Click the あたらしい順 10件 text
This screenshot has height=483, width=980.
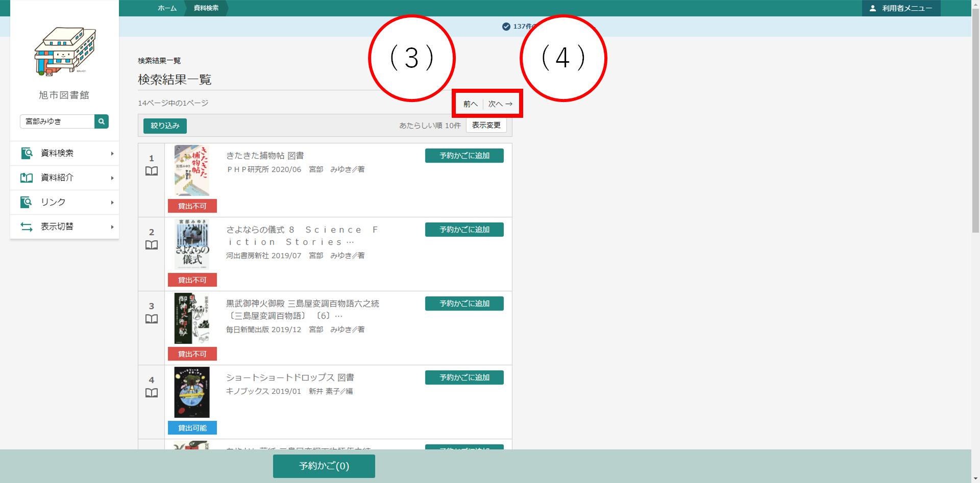pyautogui.click(x=430, y=125)
